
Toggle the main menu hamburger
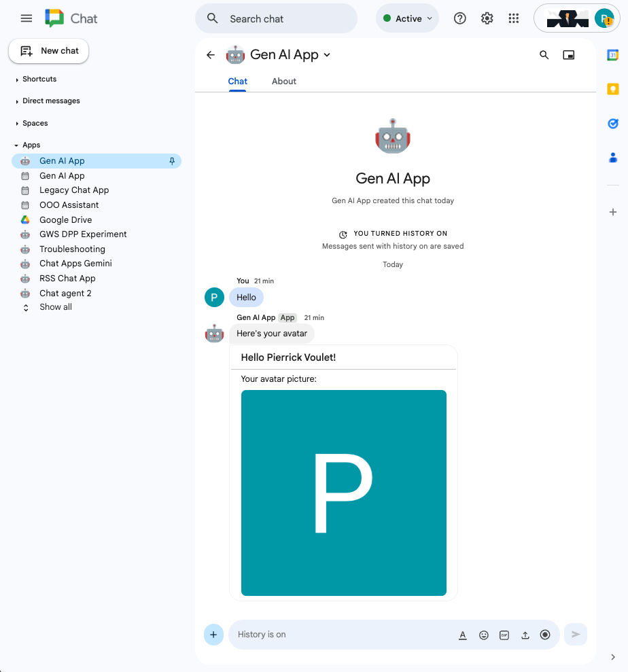[27, 18]
